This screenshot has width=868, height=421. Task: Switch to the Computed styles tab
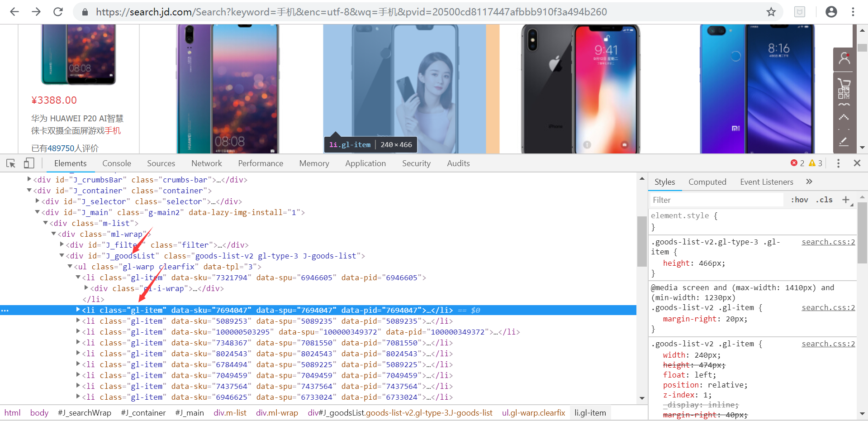point(707,182)
